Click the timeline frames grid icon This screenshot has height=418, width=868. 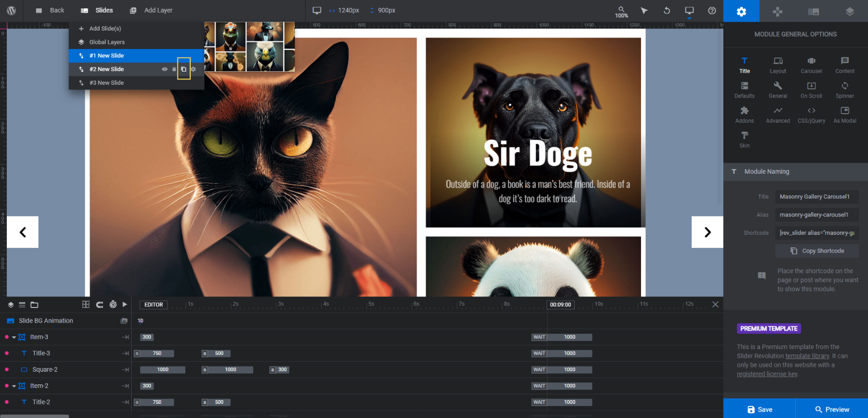86,305
